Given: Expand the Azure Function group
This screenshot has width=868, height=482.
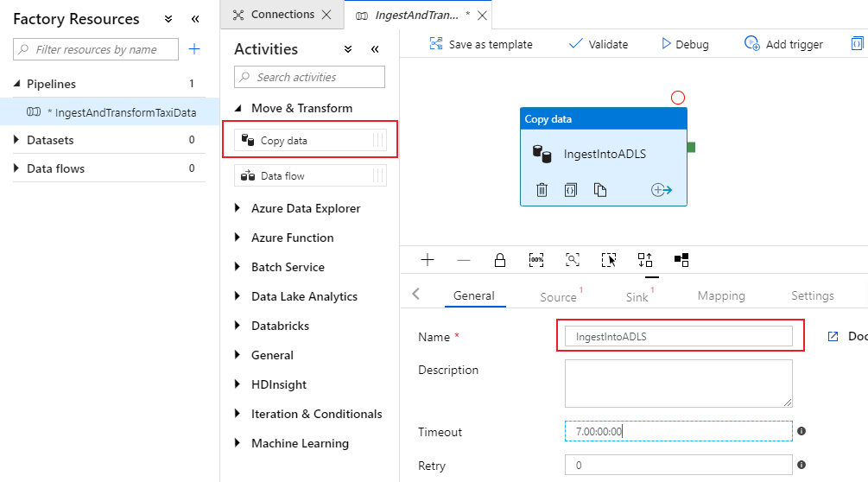Looking at the screenshot, I should pyautogui.click(x=238, y=238).
